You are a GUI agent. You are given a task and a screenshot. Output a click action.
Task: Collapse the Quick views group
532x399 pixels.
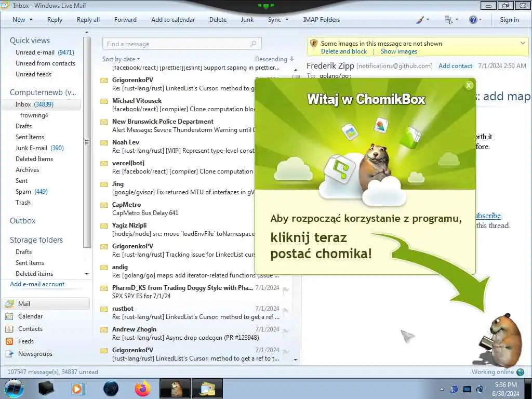coord(30,41)
